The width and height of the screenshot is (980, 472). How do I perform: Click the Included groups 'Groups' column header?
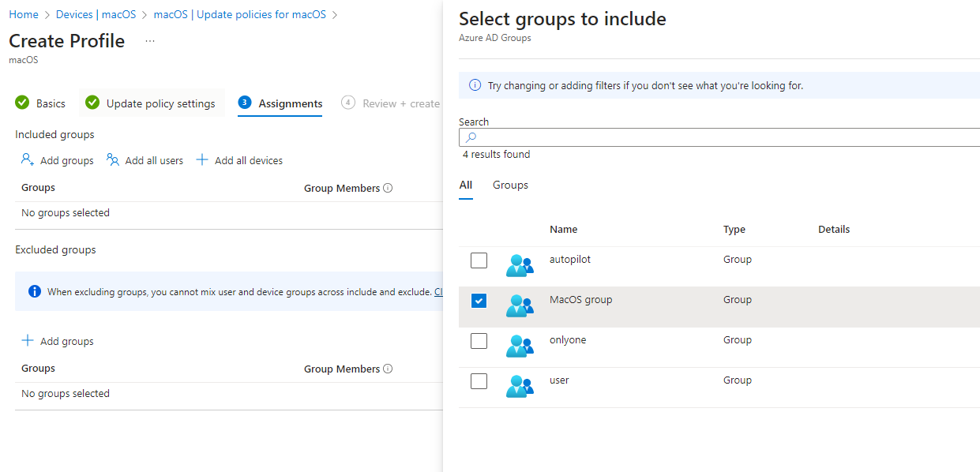(38, 187)
